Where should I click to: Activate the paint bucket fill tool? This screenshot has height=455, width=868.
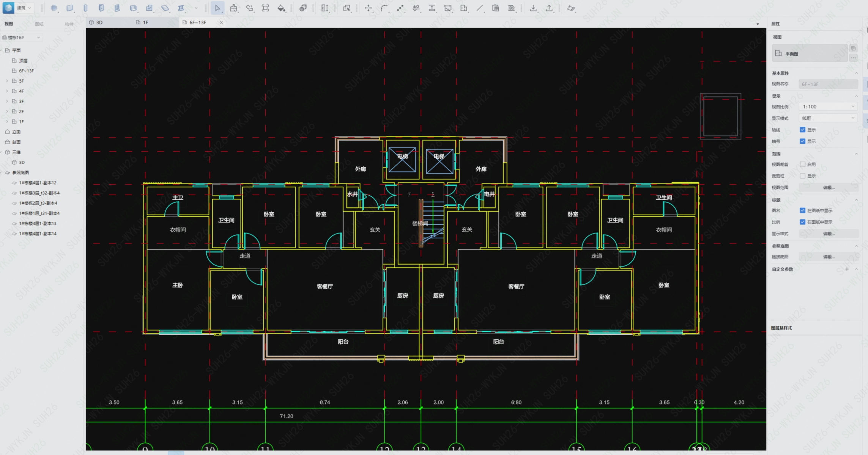tap(281, 8)
